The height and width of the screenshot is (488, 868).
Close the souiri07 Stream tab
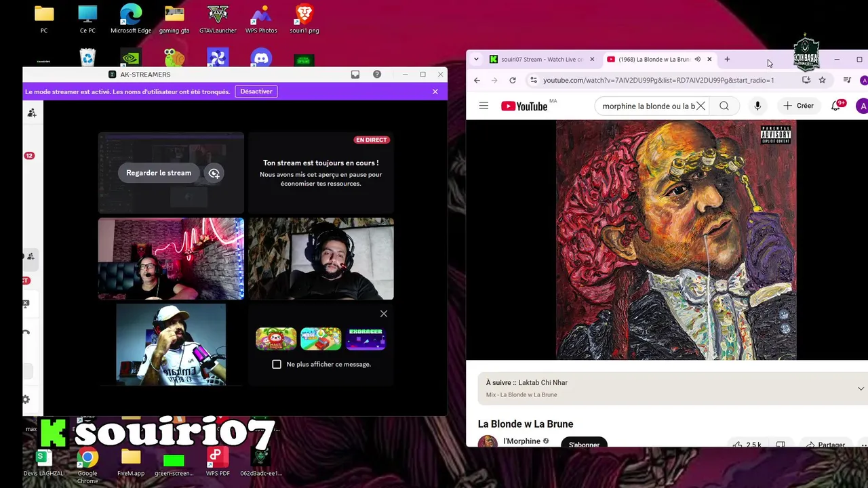point(592,60)
